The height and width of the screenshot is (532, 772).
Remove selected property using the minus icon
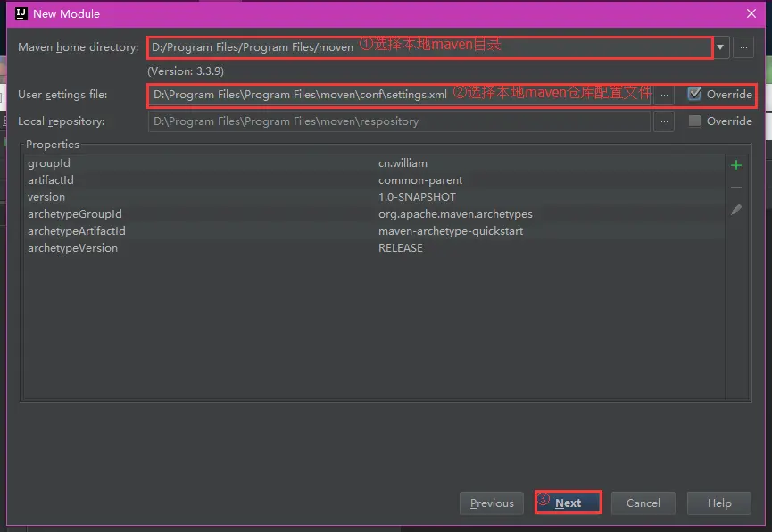click(x=735, y=187)
